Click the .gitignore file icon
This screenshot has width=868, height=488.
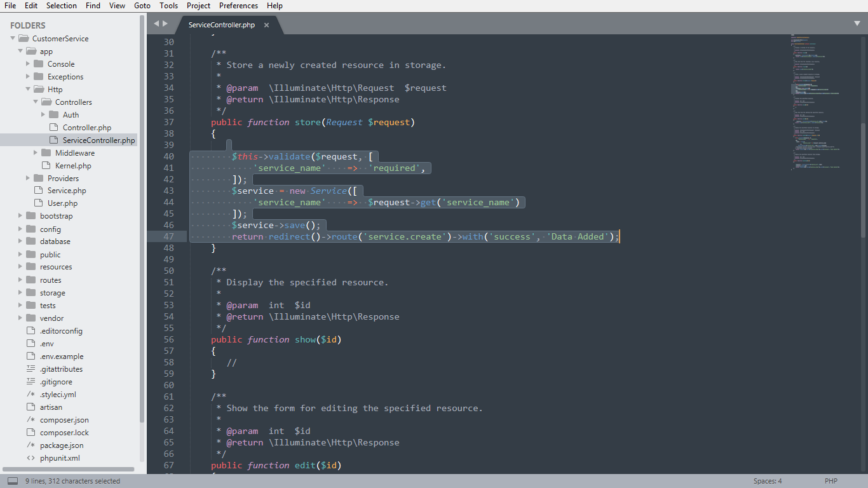[31, 382]
